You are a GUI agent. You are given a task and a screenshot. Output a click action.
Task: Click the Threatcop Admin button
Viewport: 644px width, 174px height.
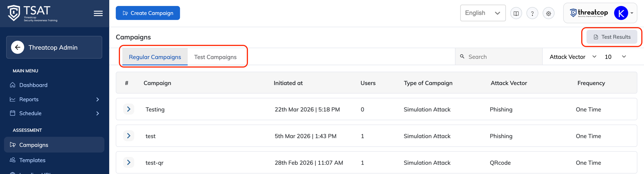tap(54, 47)
